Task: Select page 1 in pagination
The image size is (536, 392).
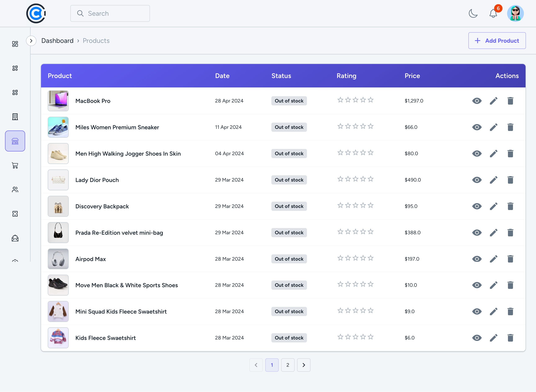Action: click(272, 365)
